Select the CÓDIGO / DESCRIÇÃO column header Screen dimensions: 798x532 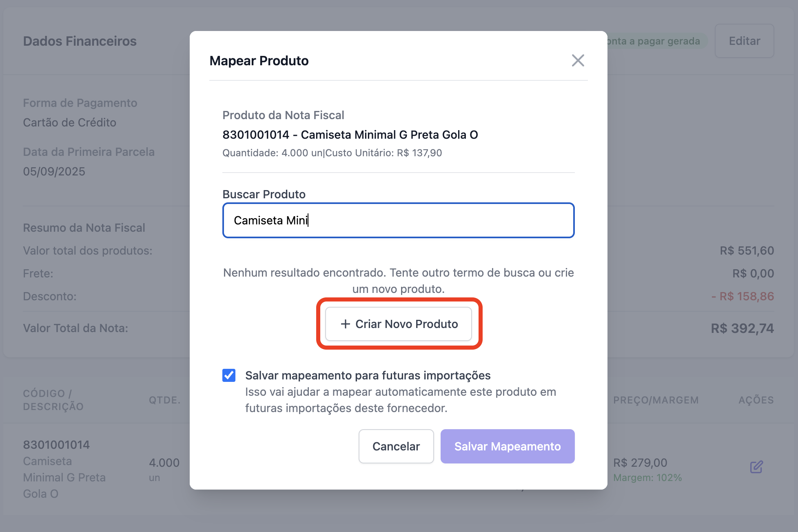pyautogui.click(x=53, y=400)
